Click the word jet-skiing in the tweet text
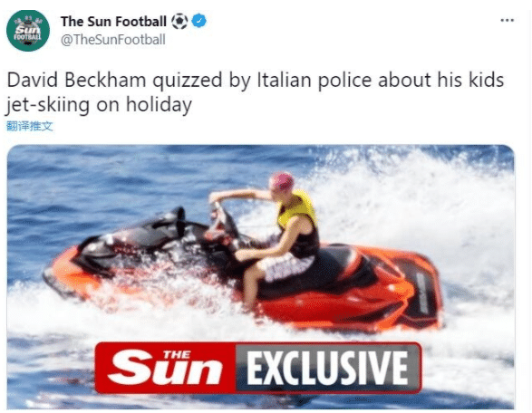532x413 pixels. click(47, 104)
